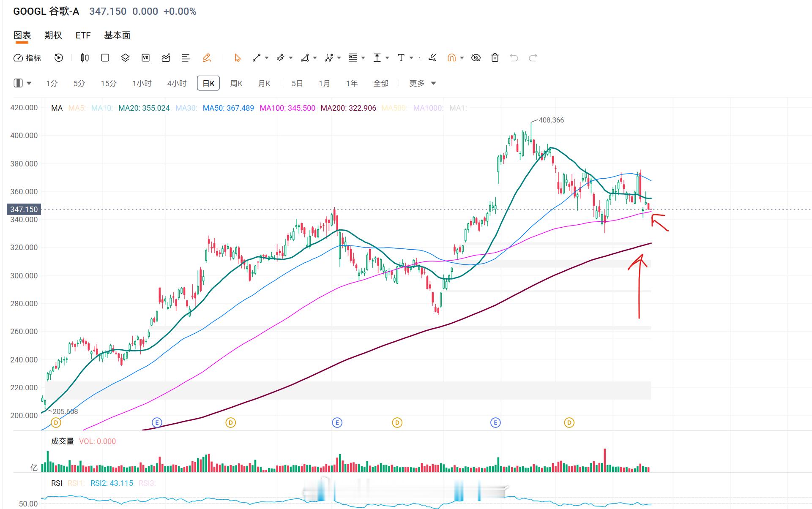Select the Fibonacci levels tool
This screenshot has width=812, height=509.
point(353,58)
